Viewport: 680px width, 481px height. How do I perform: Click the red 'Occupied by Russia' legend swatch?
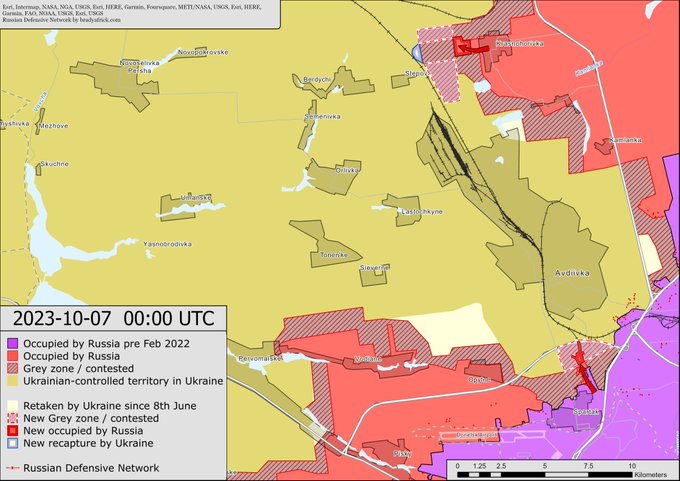(13, 356)
